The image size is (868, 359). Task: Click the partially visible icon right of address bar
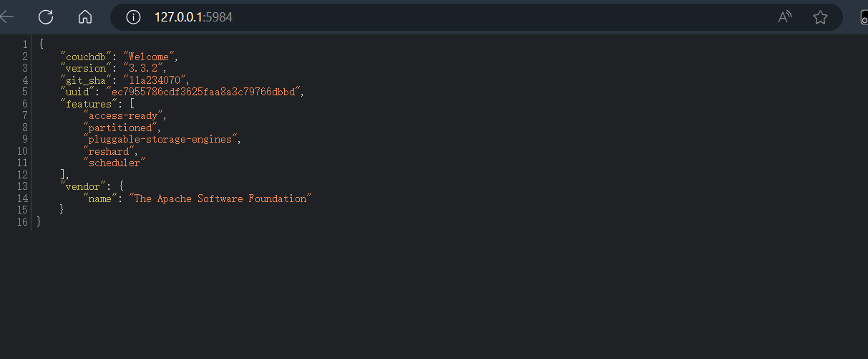[863, 17]
